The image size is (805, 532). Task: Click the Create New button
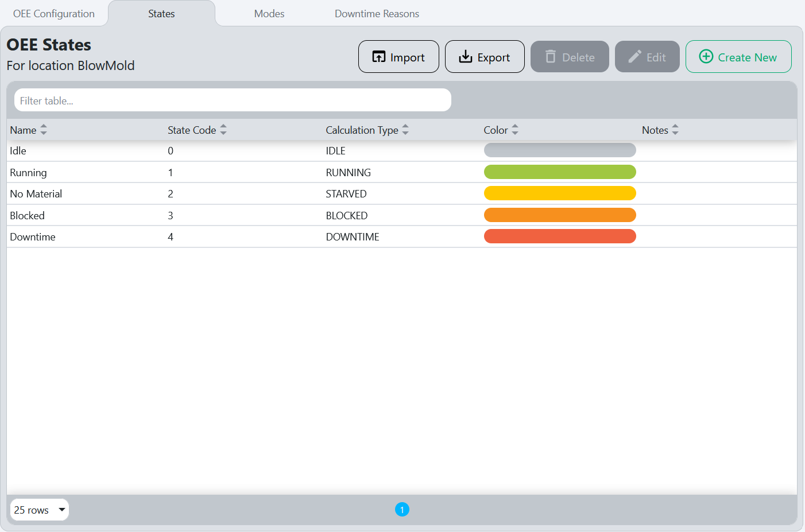click(738, 57)
